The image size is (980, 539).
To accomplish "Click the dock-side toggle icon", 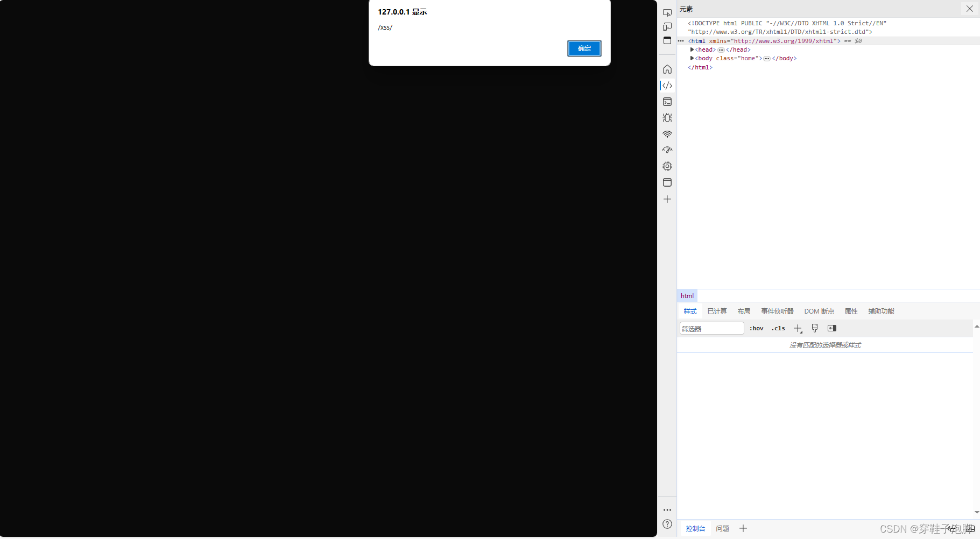I will pyautogui.click(x=667, y=40).
